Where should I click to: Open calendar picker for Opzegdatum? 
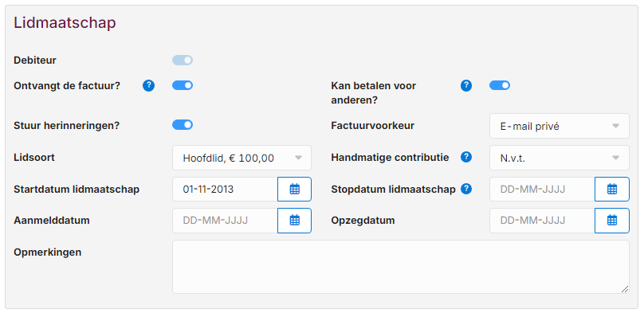612,221
